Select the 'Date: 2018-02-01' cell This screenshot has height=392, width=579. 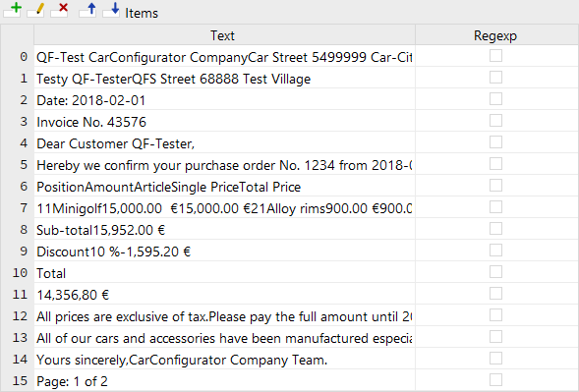click(x=224, y=100)
